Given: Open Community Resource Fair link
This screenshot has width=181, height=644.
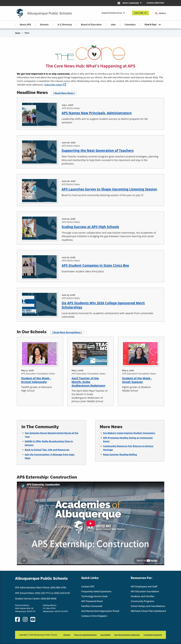Looking at the screenshot, I should pyautogui.click(x=128, y=448).
